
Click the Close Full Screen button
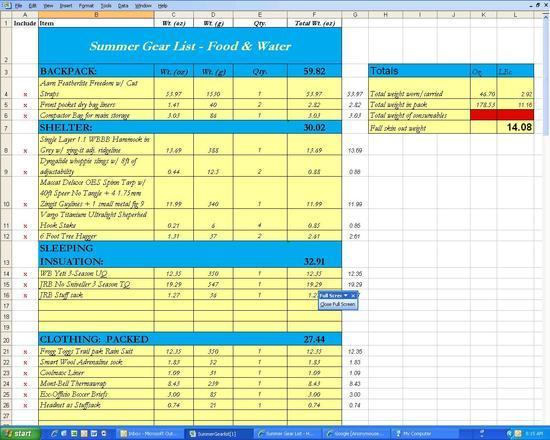tap(337, 305)
